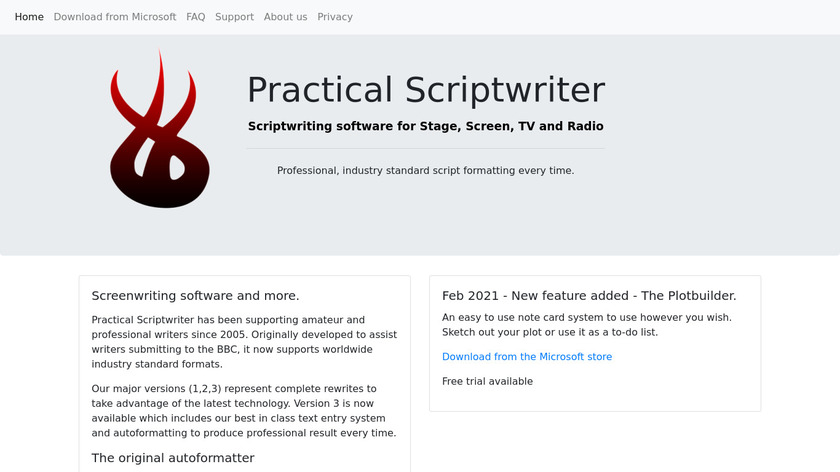Click the industry standard script formatting tagline
Viewport: 840px width, 472px height.
click(x=426, y=171)
